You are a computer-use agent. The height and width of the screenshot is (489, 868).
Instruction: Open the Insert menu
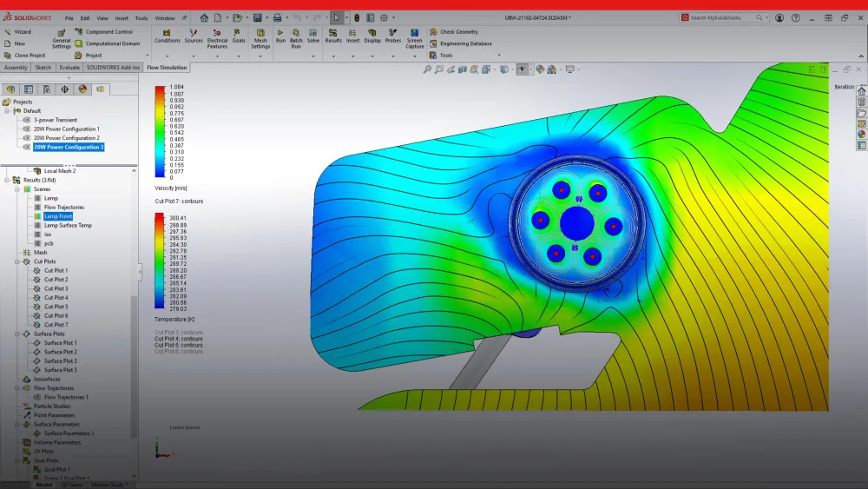(x=122, y=18)
